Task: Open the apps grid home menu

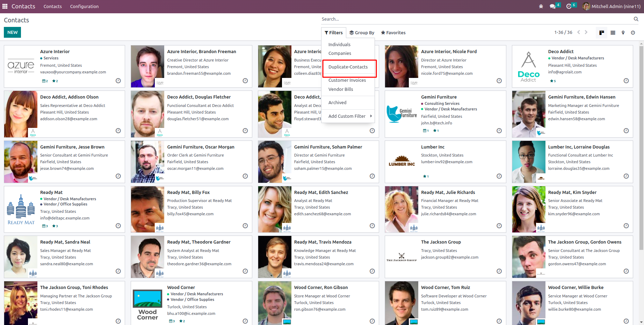Action: tap(5, 6)
